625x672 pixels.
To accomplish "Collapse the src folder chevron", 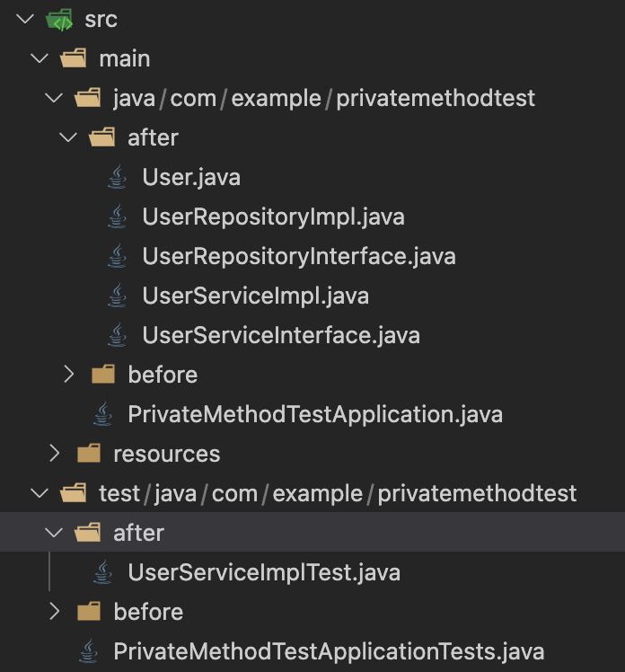I will coord(24,19).
